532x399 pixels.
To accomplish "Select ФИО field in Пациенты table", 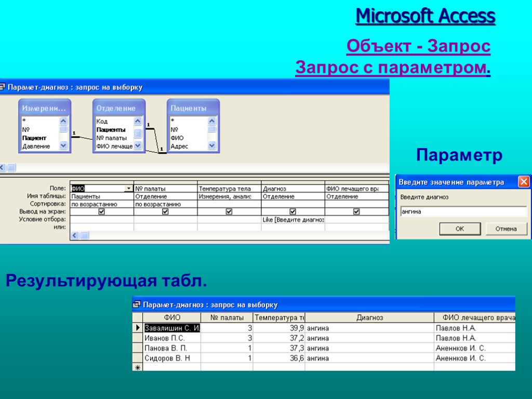I will 177,138.
